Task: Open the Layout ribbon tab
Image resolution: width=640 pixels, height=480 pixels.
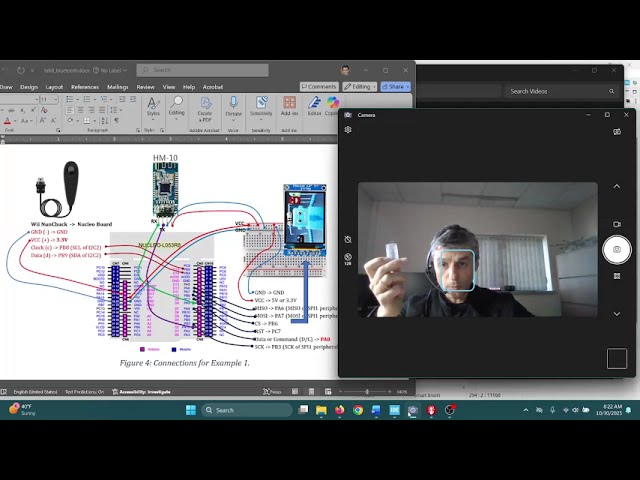Action: coord(54,87)
